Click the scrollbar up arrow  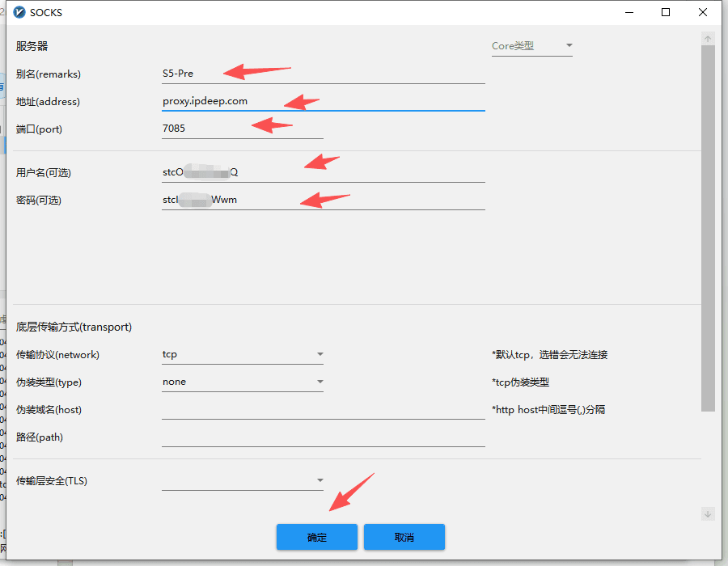coord(708,39)
